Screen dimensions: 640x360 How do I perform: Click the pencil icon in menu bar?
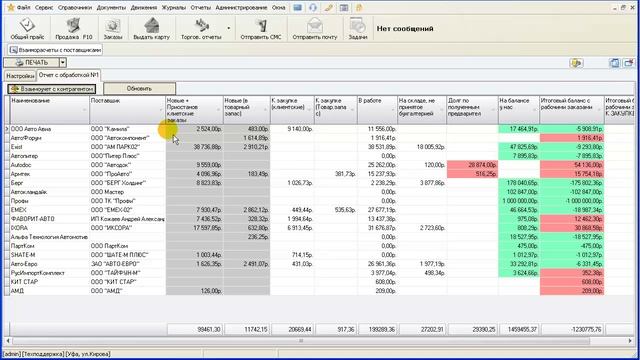329,7
